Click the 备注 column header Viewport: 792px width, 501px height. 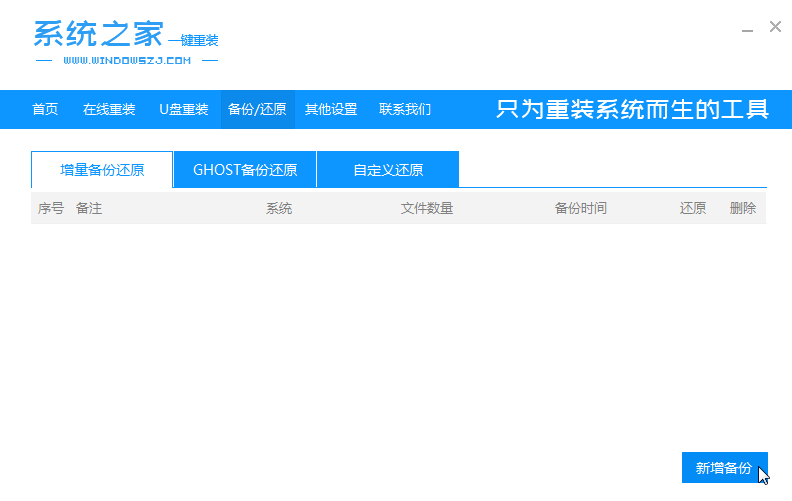point(89,208)
